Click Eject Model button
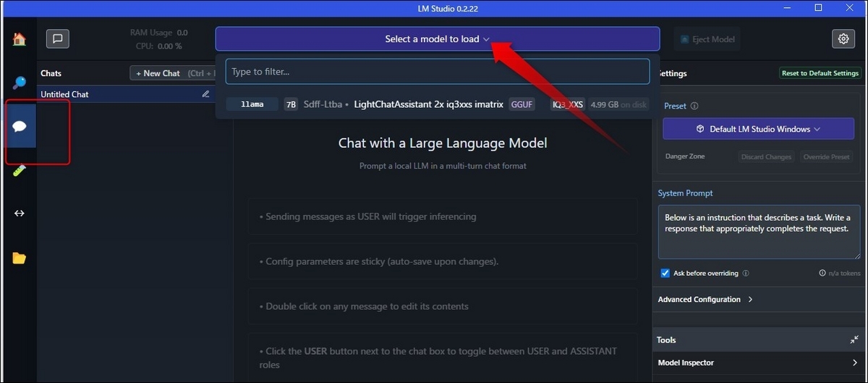868x383 pixels. tap(707, 39)
